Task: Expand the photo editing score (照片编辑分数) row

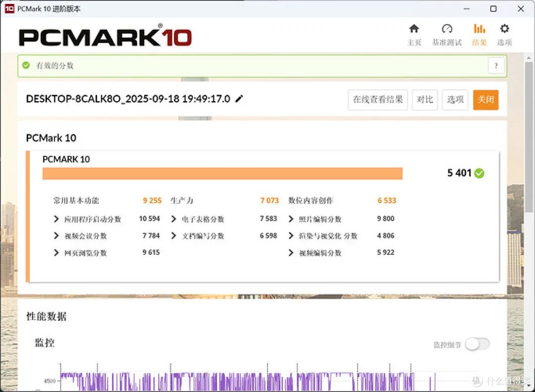Action: [291, 219]
